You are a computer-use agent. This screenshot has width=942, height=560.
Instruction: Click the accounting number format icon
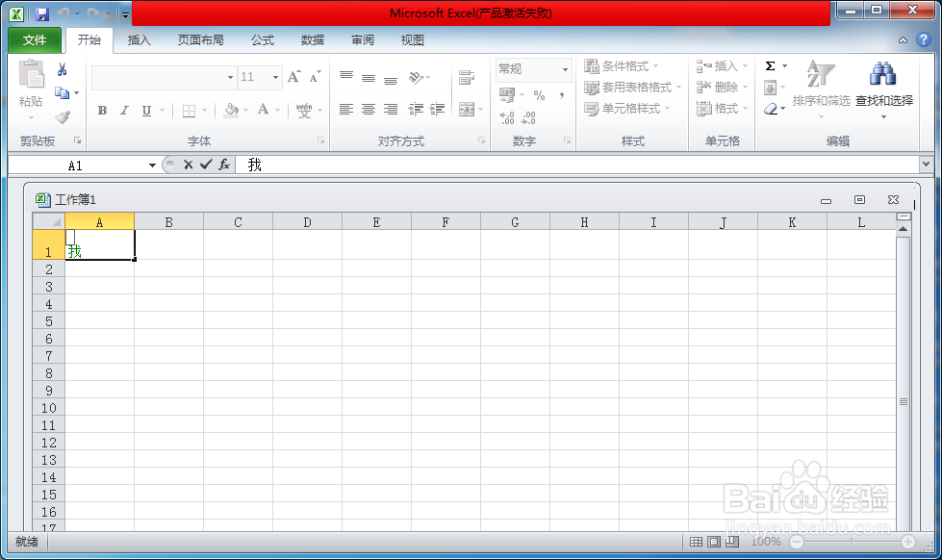pyautogui.click(x=507, y=95)
